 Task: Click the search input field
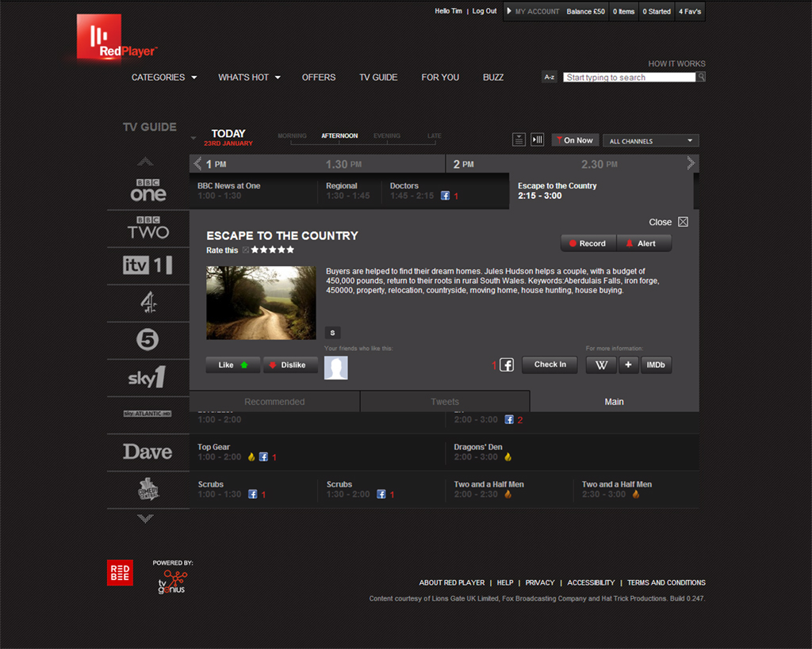629,77
